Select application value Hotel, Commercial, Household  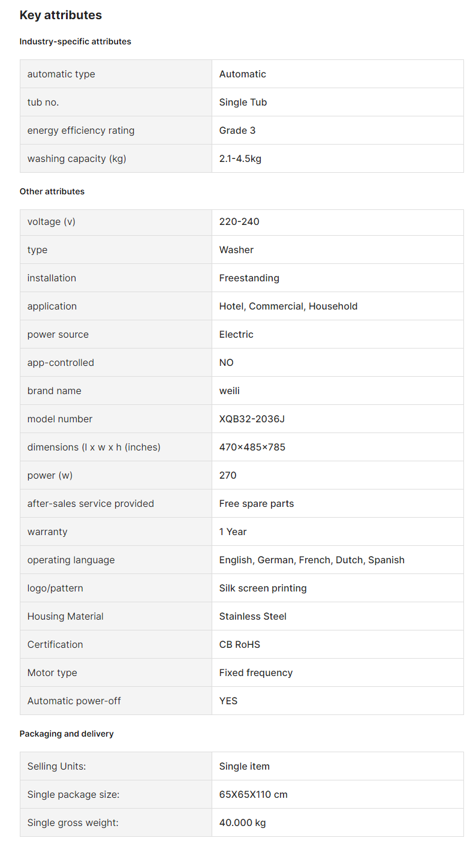point(288,306)
